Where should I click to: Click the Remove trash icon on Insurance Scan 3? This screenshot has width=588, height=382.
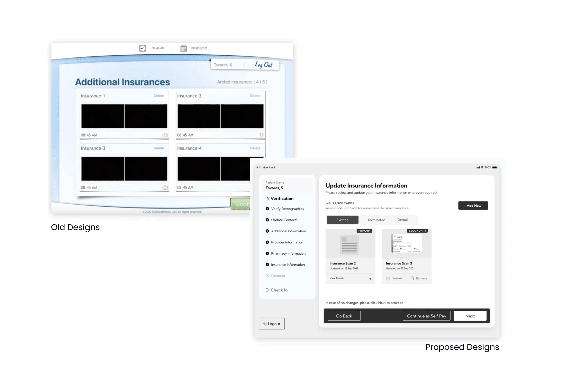tap(412, 278)
